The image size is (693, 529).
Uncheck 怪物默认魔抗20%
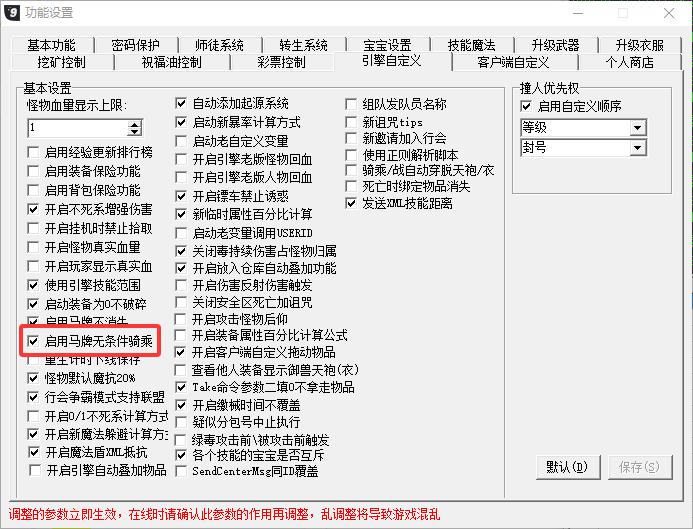33,378
